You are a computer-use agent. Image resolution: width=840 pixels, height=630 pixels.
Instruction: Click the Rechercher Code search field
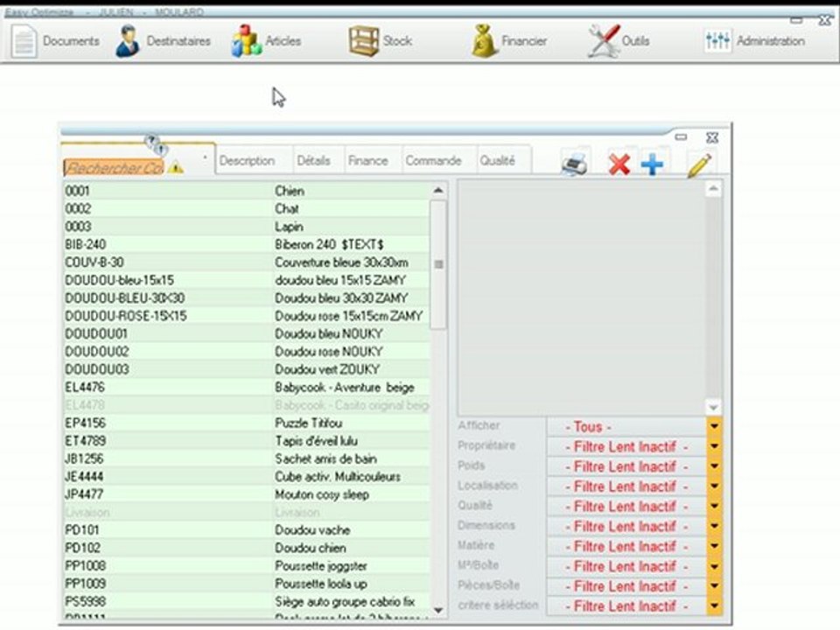point(114,168)
